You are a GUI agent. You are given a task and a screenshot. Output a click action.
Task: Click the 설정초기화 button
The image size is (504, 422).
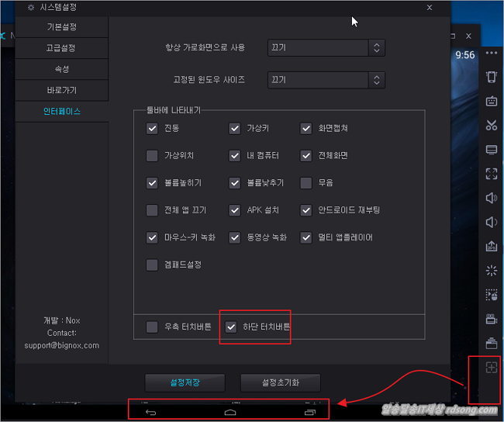(280, 382)
